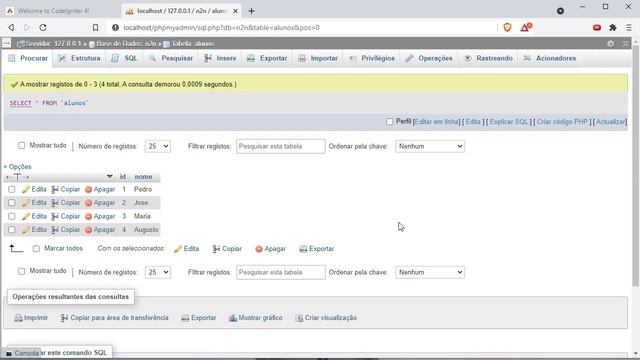640x360 pixels.
Task: Close the phpMyAdmin browser tab
Action: (236, 11)
